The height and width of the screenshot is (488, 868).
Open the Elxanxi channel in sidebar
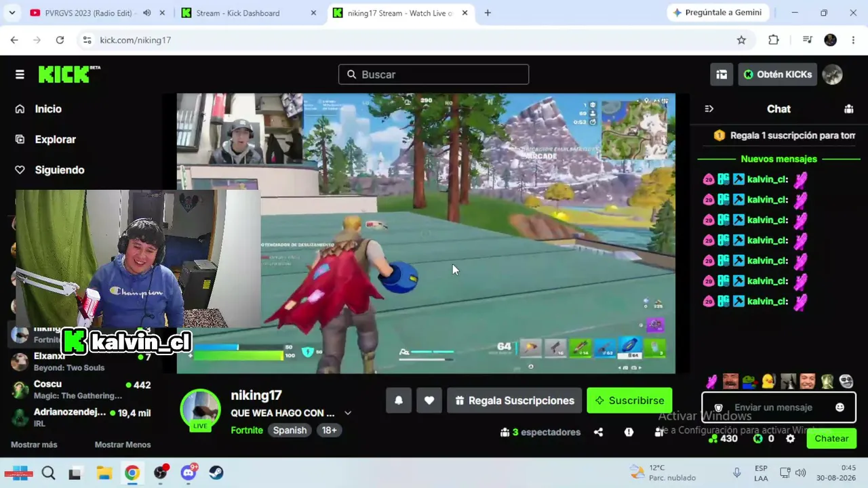click(x=81, y=361)
